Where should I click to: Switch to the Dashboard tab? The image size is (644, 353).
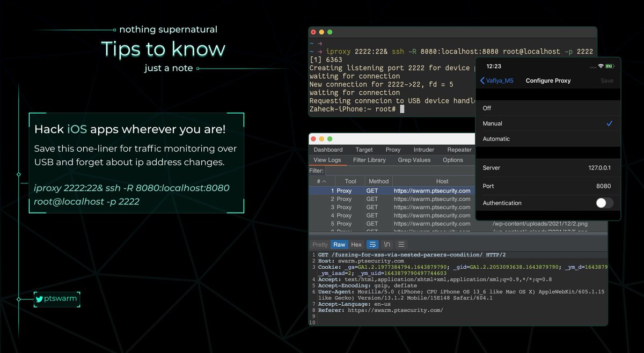[x=328, y=150]
